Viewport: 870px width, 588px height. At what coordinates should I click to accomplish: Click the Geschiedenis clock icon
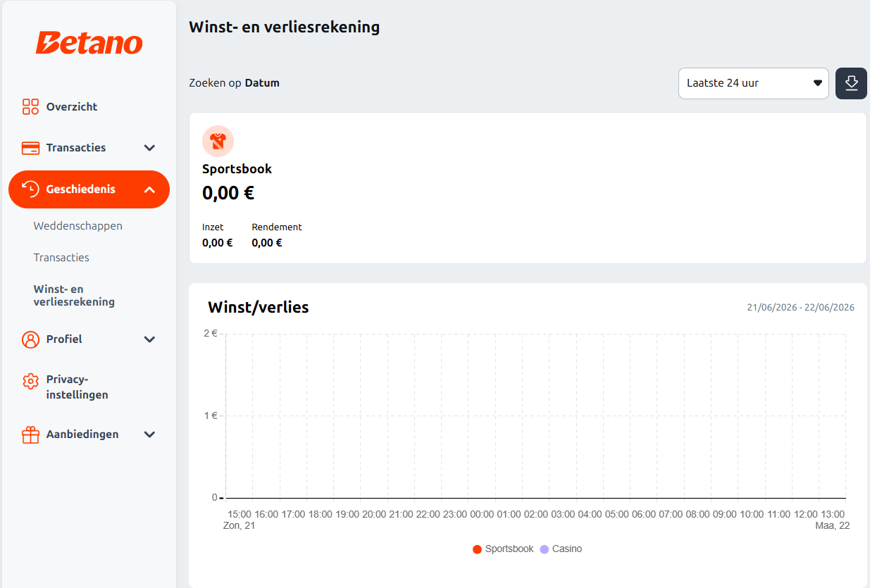[x=30, y=189]
